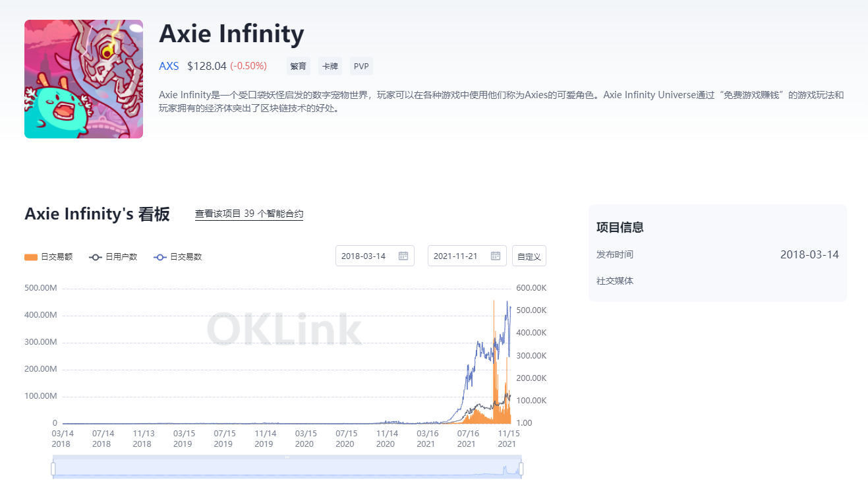Click the 600.00K right axis label
Viewport: 868px width, 491px height.
[x=531, y=288]
